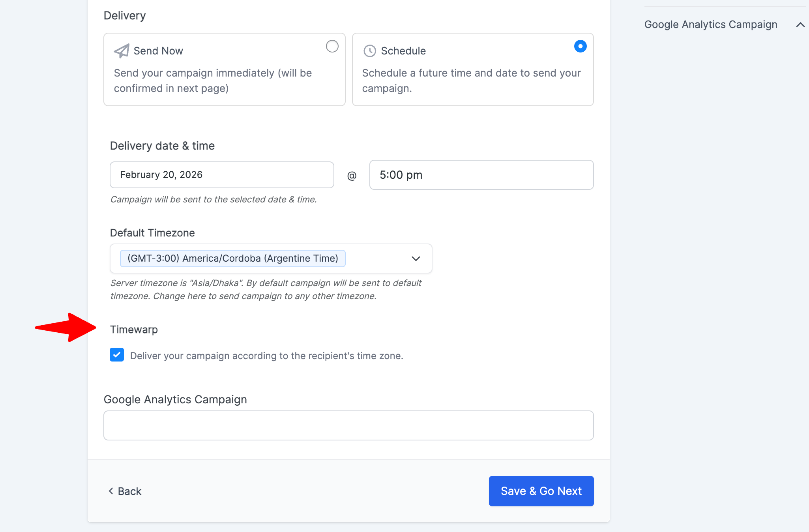Click the America/Cordoba timezone selection
The width and height of the screenshot is (809, 532).
(232, 259)
